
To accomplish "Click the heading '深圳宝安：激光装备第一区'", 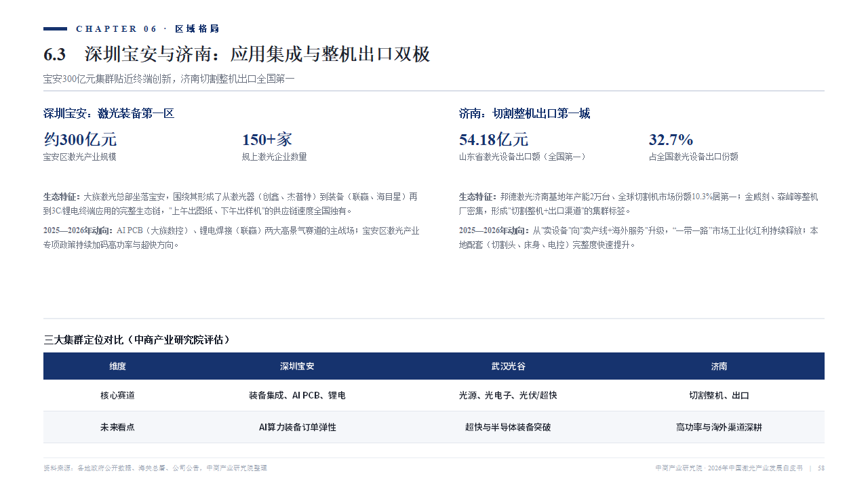I will coord(108,113).
